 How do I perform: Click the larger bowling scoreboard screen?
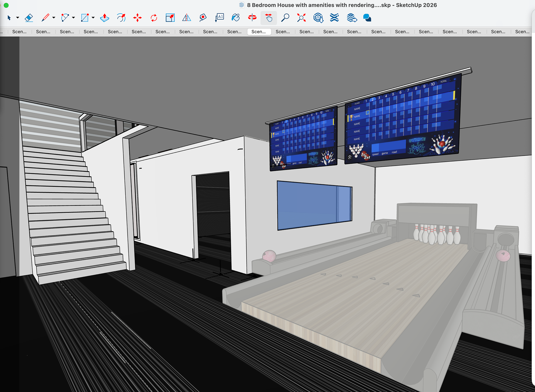[x=402, y=120]
